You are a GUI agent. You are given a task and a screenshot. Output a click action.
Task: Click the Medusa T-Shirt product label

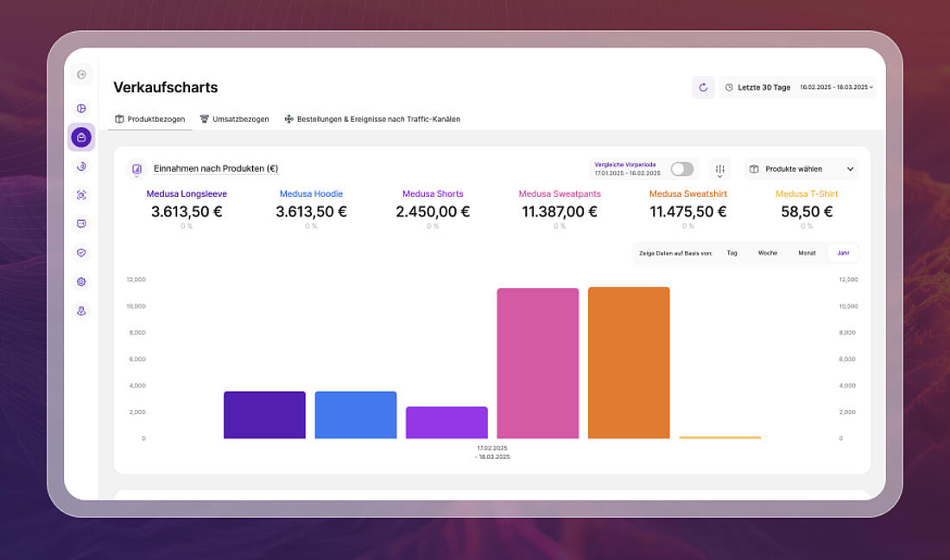pyautogui.click(x=807, y=194)
